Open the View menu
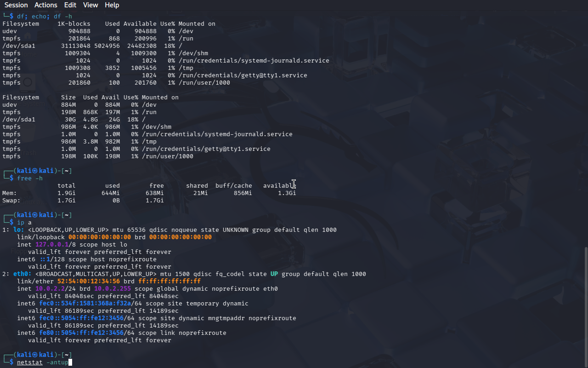Viewport: 588px width, 368px height. [x=90, y=5]
